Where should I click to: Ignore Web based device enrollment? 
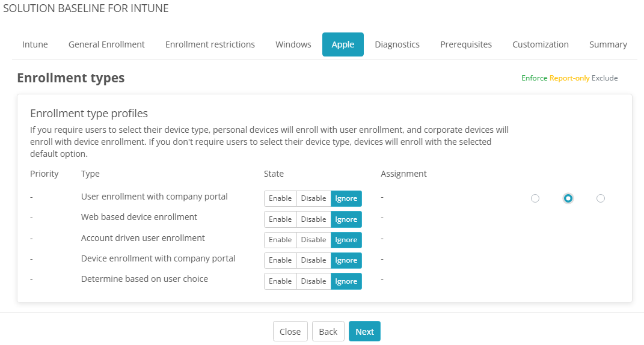pos(346,219)
